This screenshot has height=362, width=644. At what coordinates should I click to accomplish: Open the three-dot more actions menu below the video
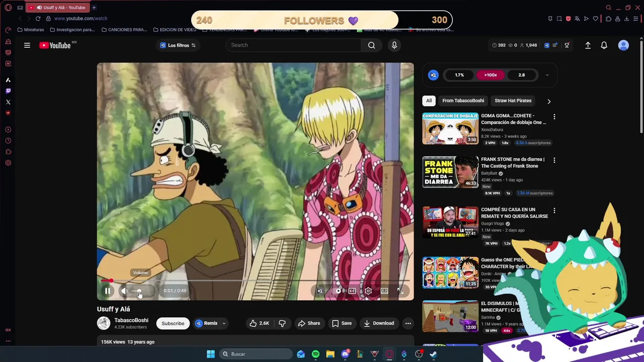point(408,323)
